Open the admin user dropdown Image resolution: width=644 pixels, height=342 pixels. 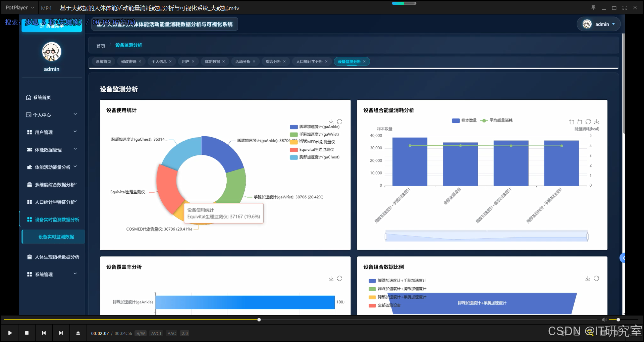[x=599, y=24]
